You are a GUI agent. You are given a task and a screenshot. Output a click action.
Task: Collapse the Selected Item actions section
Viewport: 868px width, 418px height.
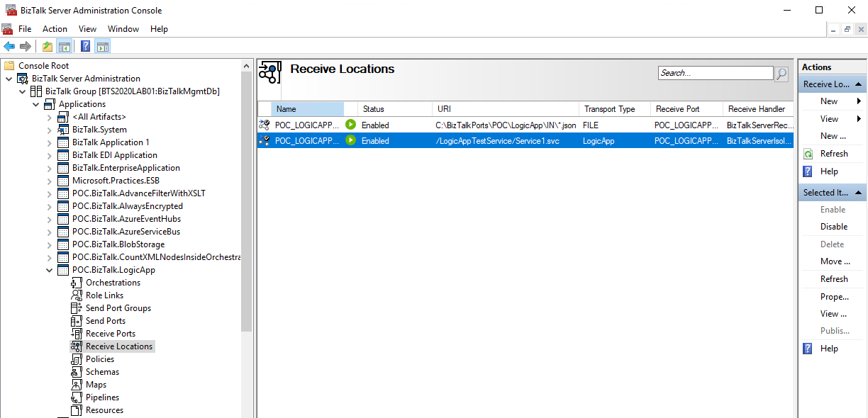point(858,193)
